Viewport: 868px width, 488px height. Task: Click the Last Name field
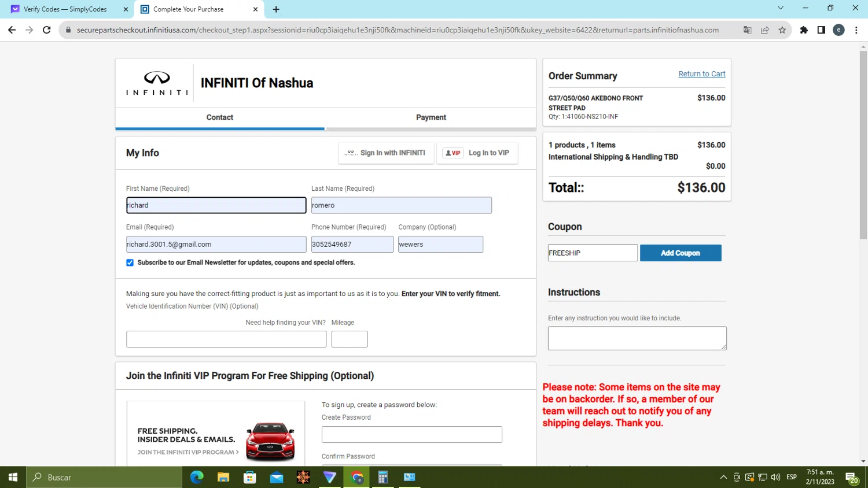[x=402, y=205]
